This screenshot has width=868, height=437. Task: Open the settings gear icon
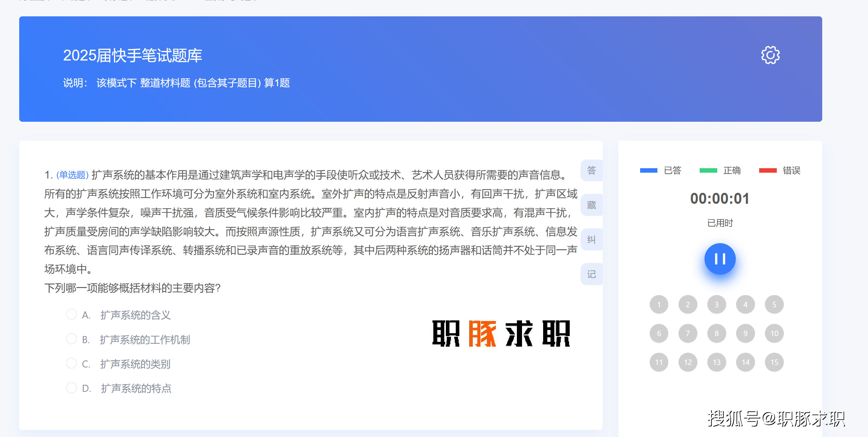[770, 55]
